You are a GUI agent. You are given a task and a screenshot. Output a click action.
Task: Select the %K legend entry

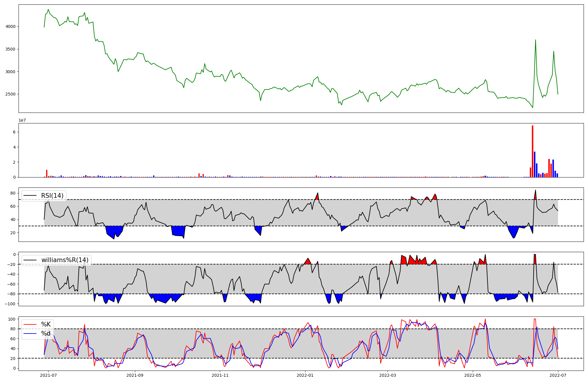(x=46, y=324)
